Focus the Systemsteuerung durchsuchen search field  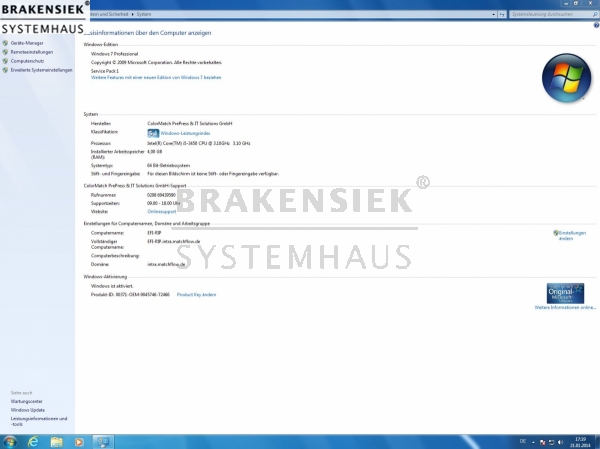pos(550,14)
